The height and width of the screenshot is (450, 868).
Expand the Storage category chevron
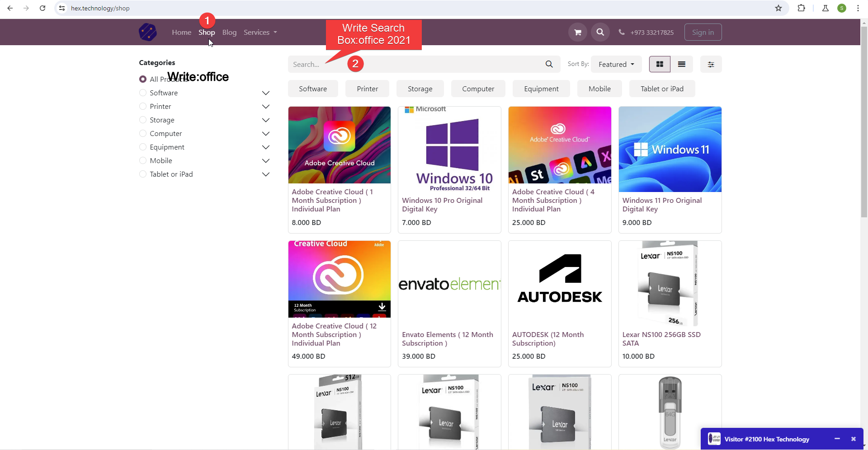266,120
